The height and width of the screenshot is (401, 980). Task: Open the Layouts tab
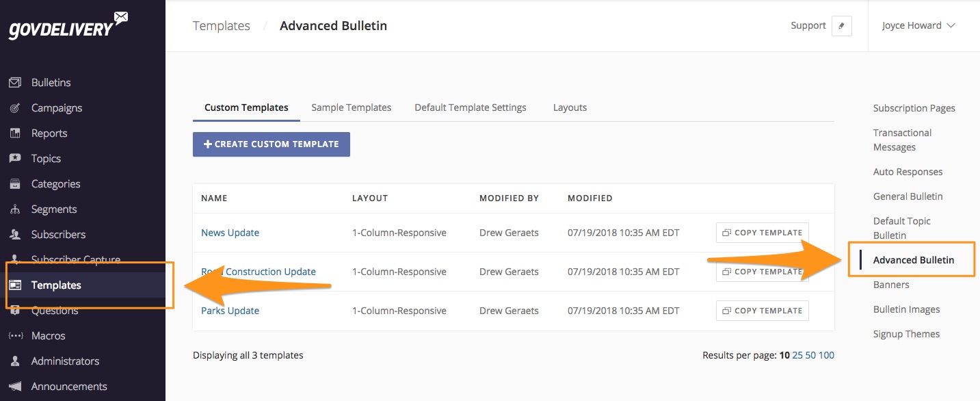570,107
